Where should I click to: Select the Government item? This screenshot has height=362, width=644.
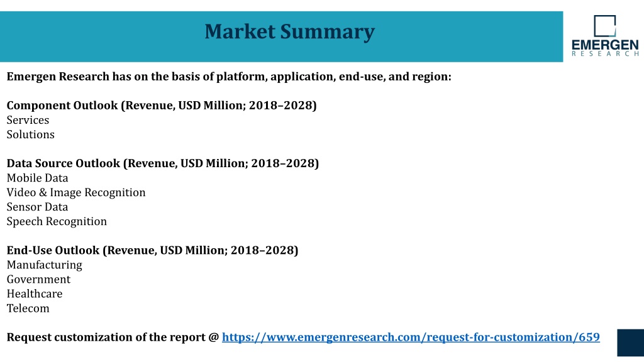point(38,280)
